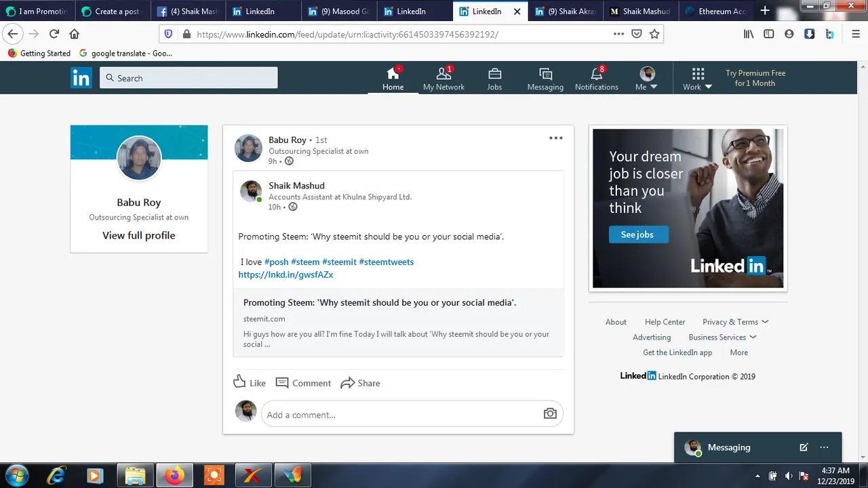
Task: Open the Windows Start button
Action: [16, 476]
